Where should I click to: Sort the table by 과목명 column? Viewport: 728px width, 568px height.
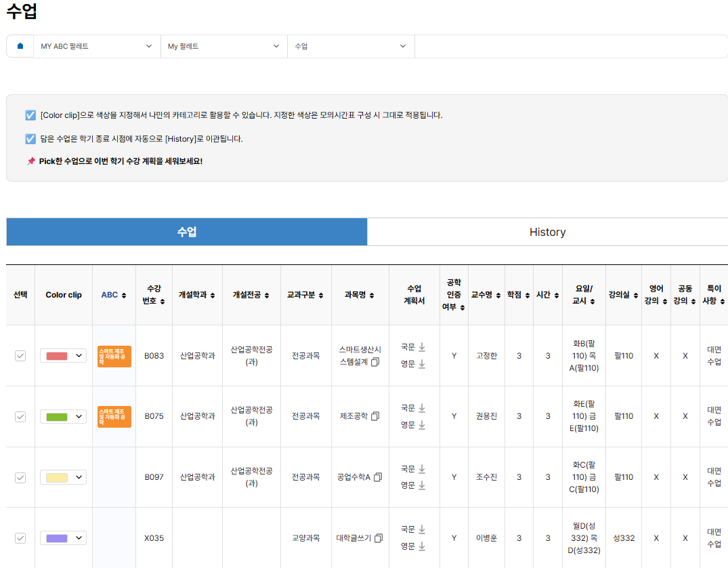pos(360,295)
